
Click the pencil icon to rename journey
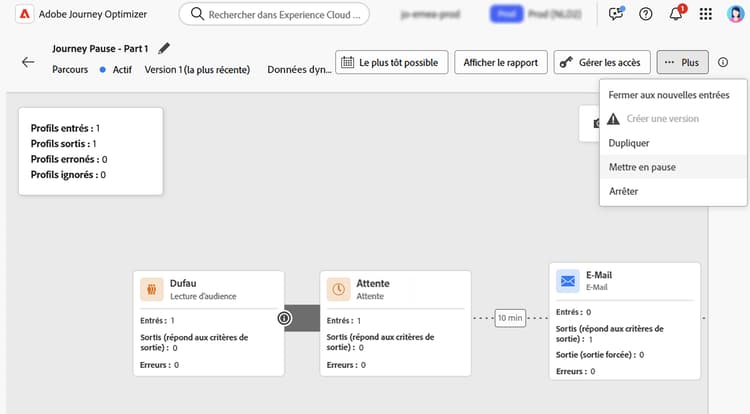click(x=164, y=48)
